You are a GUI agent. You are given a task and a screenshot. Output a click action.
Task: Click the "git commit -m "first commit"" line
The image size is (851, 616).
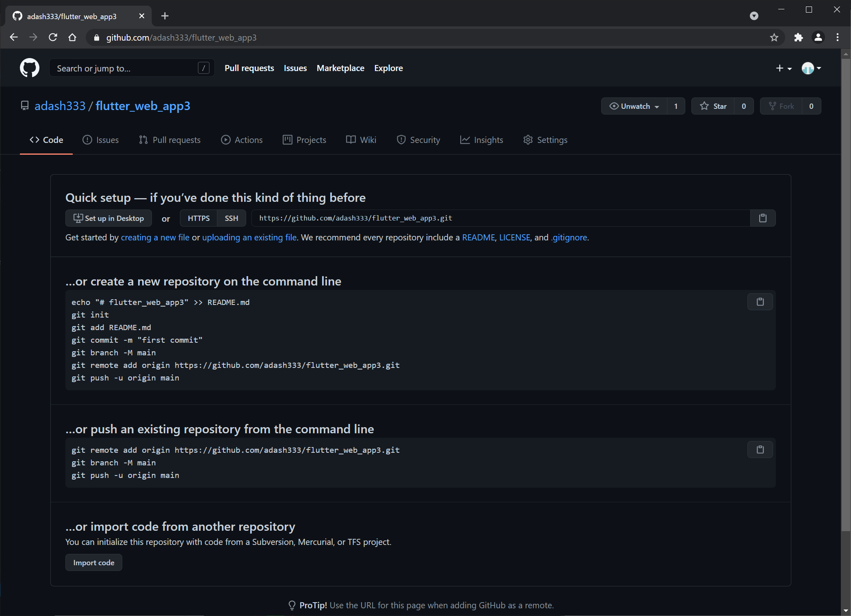[137, 340]
